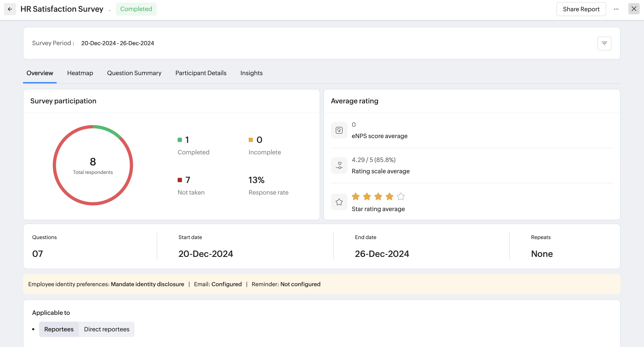Click the empty fifth star
This screenshot has width=644, height=347.
401,197
